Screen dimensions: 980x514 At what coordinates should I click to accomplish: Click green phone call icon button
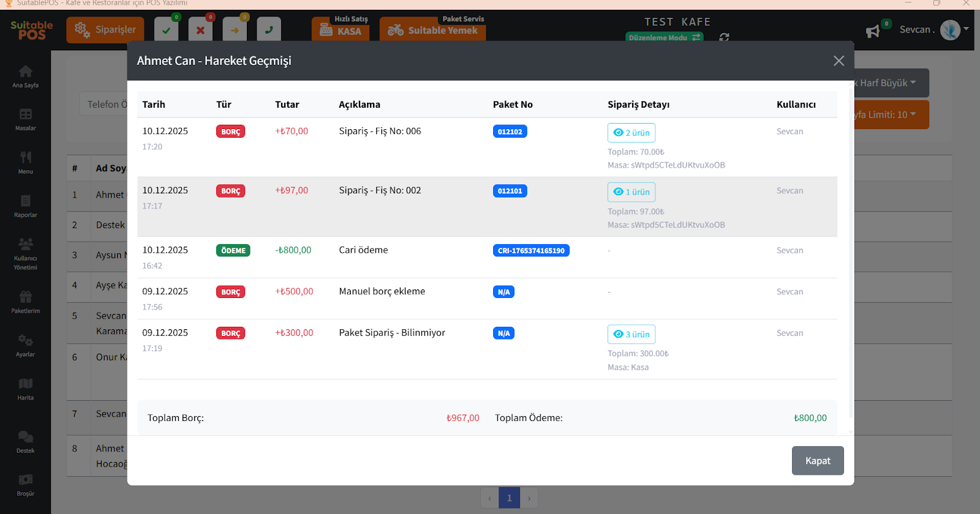point(269,29)
